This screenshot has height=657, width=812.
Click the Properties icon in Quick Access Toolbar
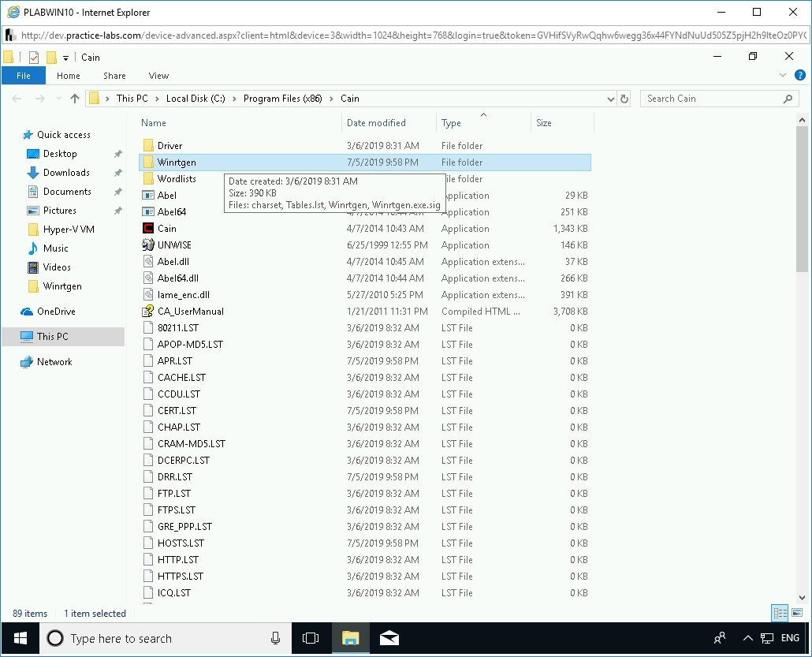32,57
